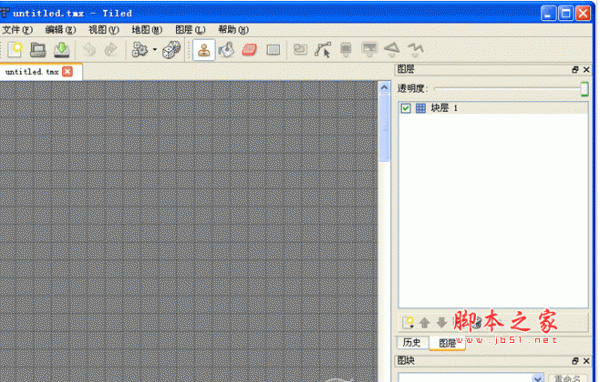The width and height of the screenshot is (600, 382).
Task: Close the 图块 tileset panel
Action: point(586,361)
